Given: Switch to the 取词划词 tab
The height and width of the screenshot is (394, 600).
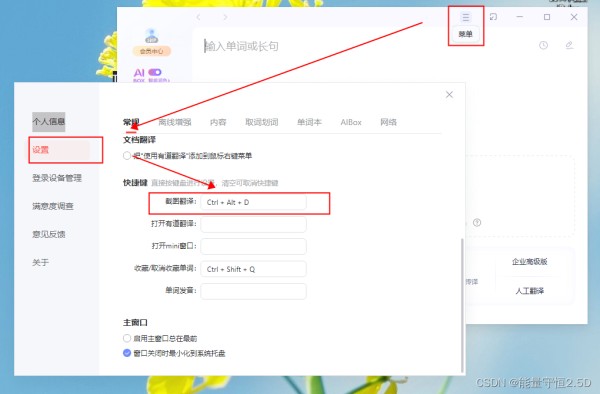Looking at the screenshot, I should 262,122.
